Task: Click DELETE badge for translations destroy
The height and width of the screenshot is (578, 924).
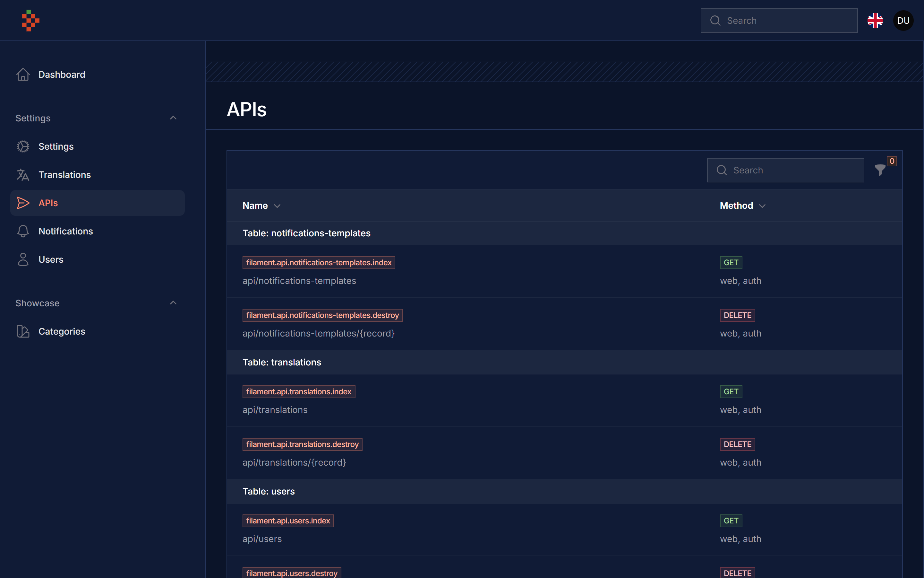Action: point(737,445)
